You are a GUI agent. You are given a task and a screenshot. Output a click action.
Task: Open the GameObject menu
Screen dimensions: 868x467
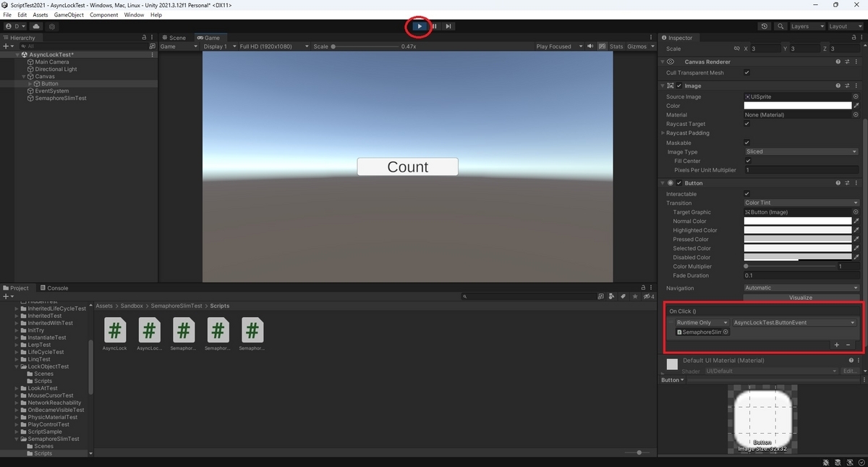click(69, 14)
